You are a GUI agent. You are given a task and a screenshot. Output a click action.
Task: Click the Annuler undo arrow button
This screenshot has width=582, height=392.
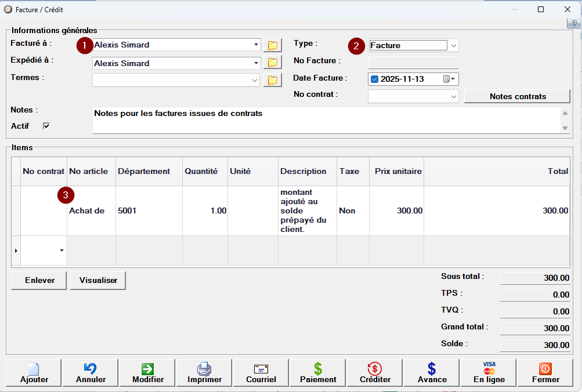point(91,373)
